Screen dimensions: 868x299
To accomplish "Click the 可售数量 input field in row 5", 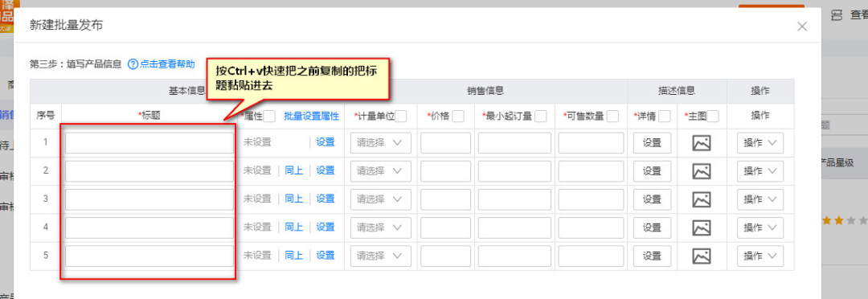I will tap(591, 256).
